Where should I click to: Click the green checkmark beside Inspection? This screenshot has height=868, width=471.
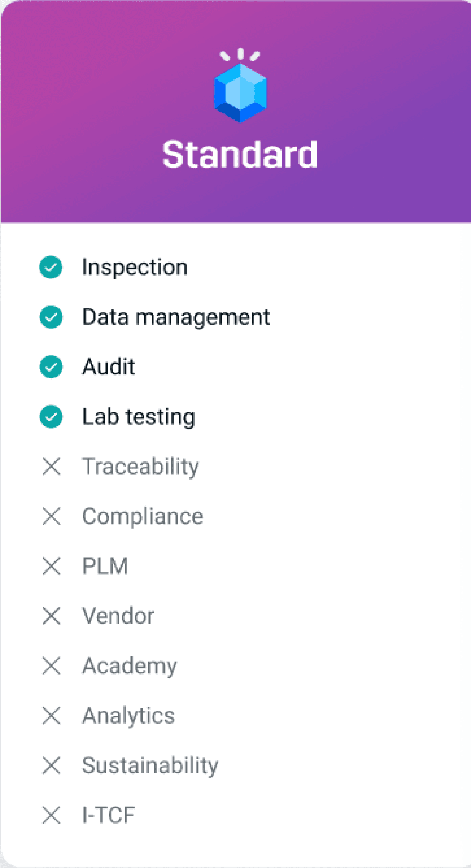[x=51, y=267]
